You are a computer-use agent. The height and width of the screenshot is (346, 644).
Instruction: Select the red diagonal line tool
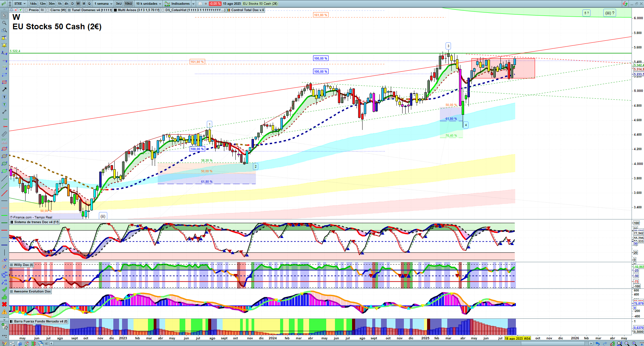point(4,193)
